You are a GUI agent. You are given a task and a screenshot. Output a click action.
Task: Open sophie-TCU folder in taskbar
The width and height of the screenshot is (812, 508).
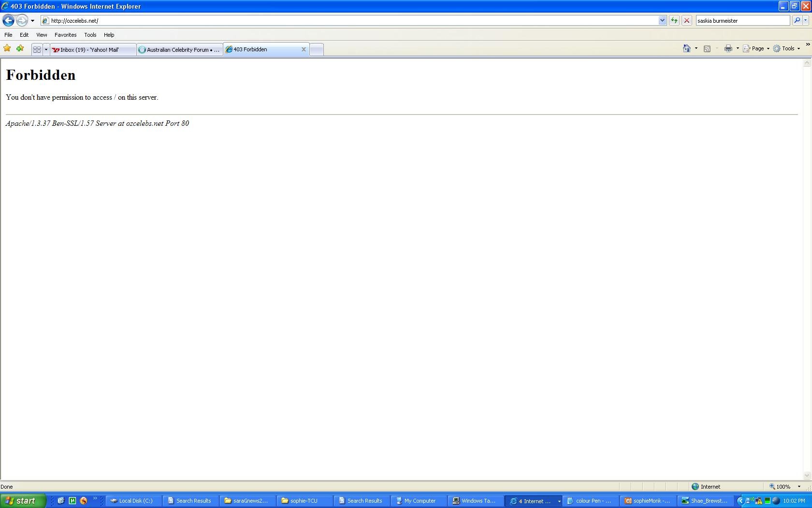(304, 501)
